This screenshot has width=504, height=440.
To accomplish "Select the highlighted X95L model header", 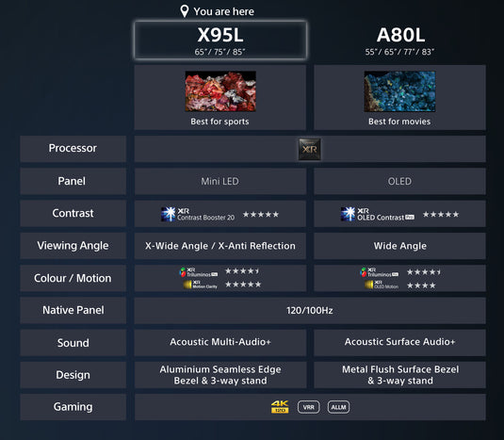I will pyautogui.click(x=220, y=41).
